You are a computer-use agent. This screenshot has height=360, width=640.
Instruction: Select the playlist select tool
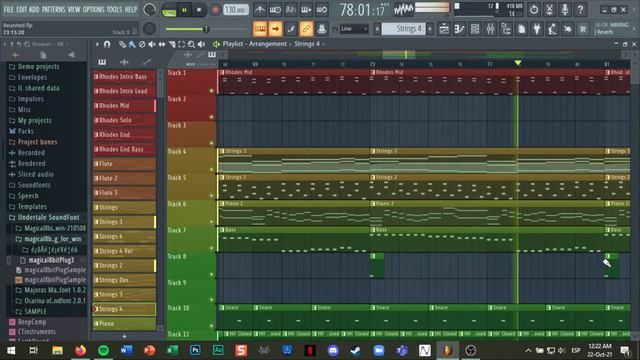click(182, 44)
